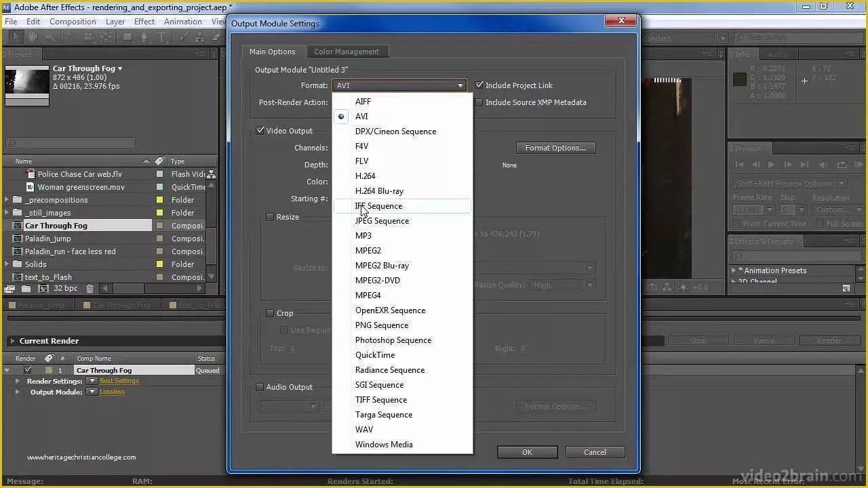
Task: Click the Paladin_jump composition icon
Action: click(x=18, y=239)
